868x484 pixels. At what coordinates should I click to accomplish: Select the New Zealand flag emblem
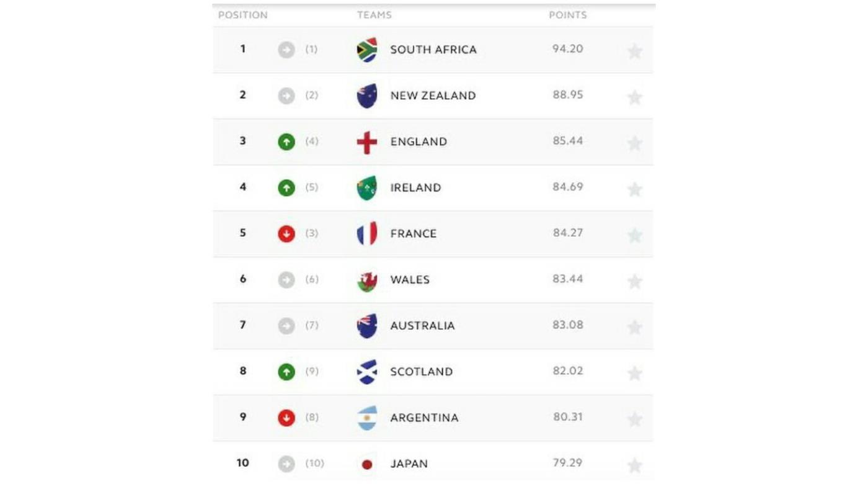[366, 95]
